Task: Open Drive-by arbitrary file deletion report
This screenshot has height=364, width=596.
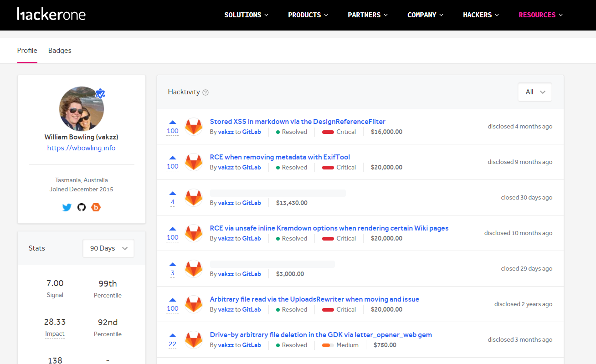Action: coord(321,335)
